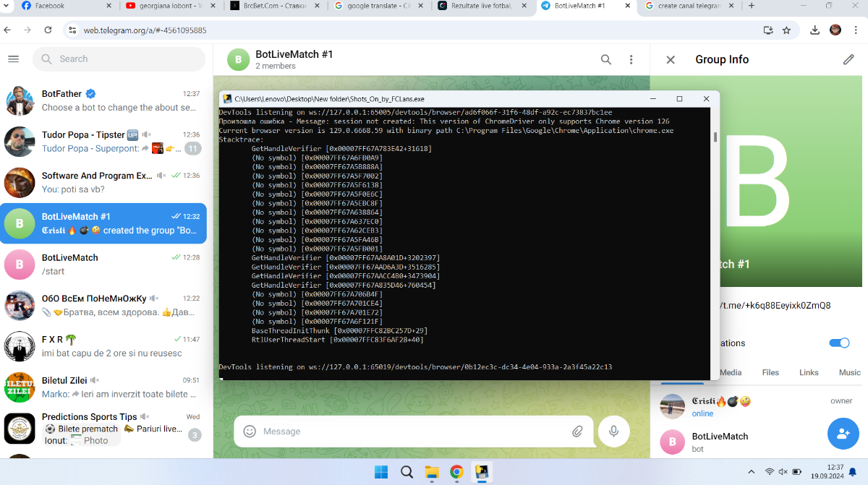Screen dimensions: 868x485
Task: Edit group info with pencil icon
Action: [848, 60]
